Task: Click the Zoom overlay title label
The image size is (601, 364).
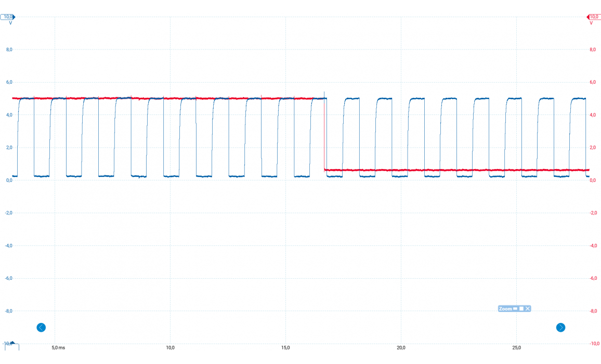Action: (505, 309)
